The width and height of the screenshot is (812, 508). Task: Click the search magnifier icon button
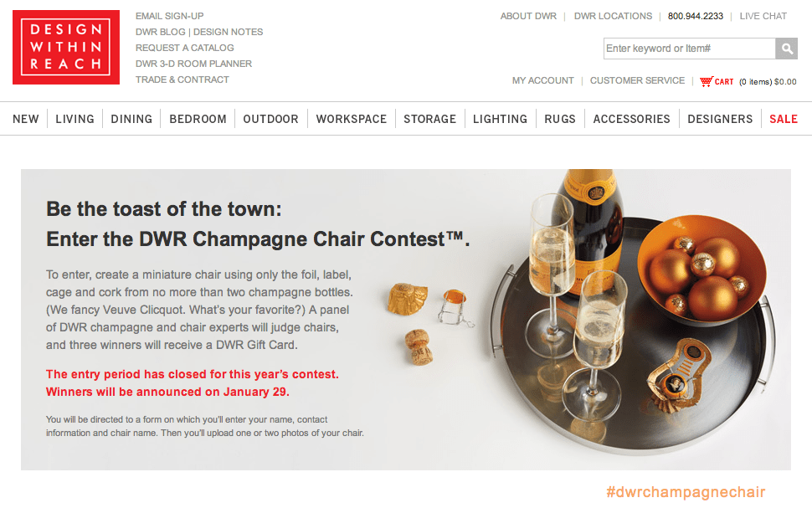point(787,49)
